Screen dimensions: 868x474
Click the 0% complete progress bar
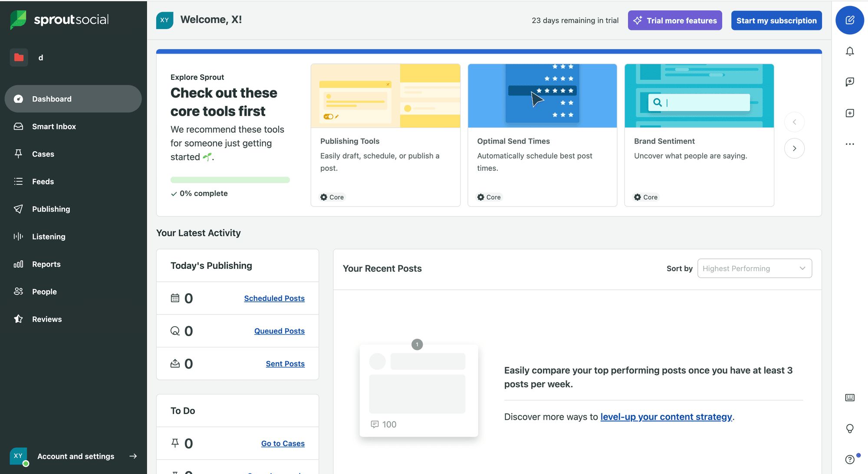click(x=230, y=180)
